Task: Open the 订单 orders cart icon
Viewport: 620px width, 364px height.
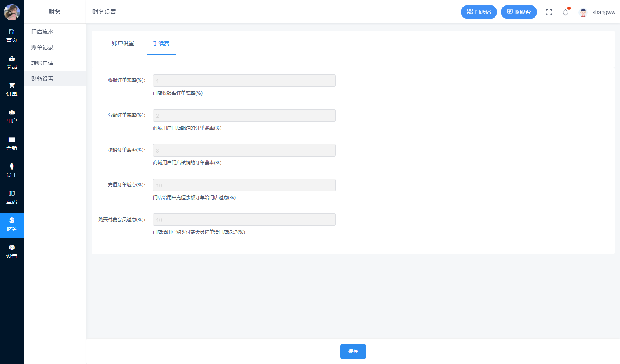Action: (x=12, y=86)
